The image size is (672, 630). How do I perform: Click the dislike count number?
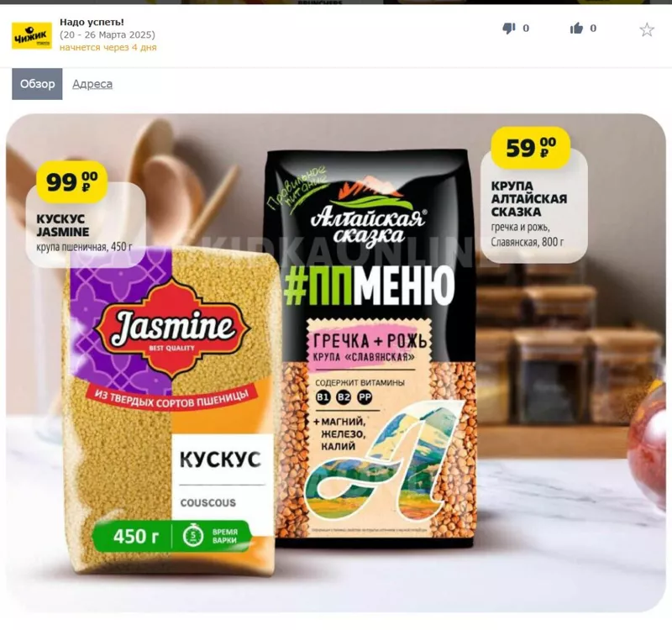coord(526,29)
